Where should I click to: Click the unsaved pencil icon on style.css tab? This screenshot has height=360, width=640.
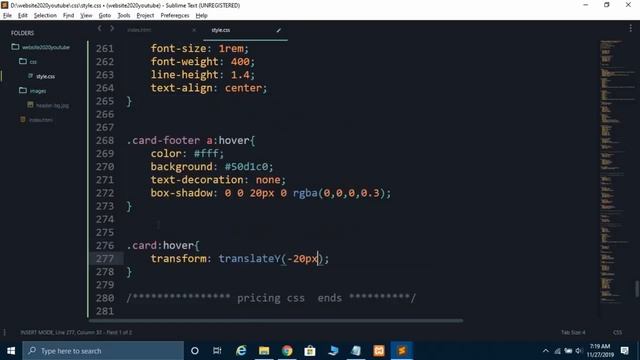pos(278,30)
